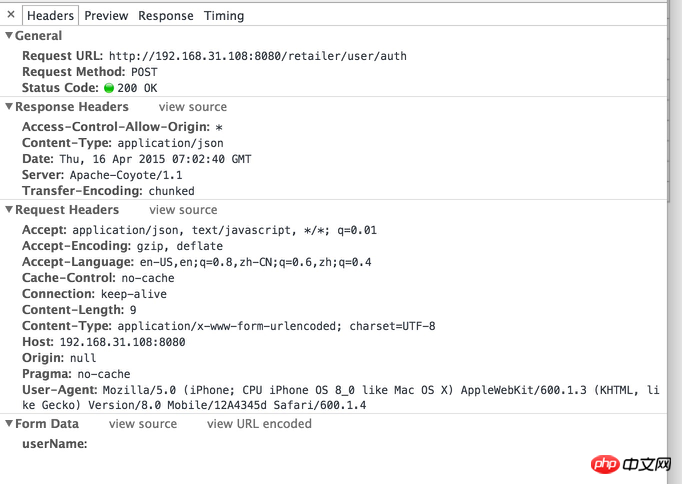Click the userName form data entry

click(55, 444)
